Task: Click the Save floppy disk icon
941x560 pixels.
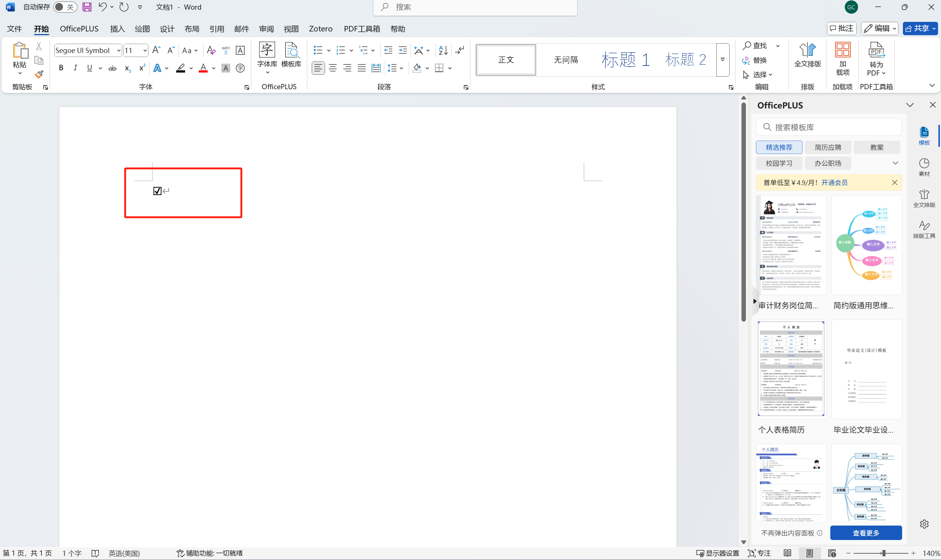Action: 87,7
